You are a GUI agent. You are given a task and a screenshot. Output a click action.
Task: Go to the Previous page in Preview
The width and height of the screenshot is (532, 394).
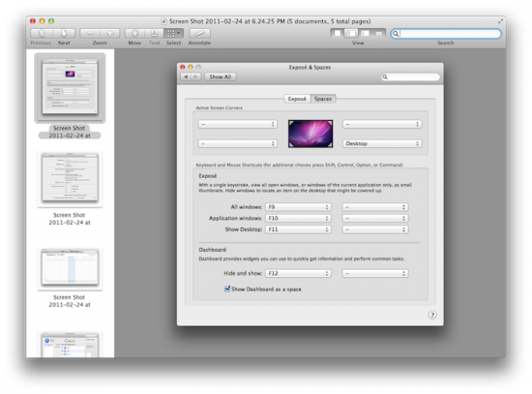(42, 33)
